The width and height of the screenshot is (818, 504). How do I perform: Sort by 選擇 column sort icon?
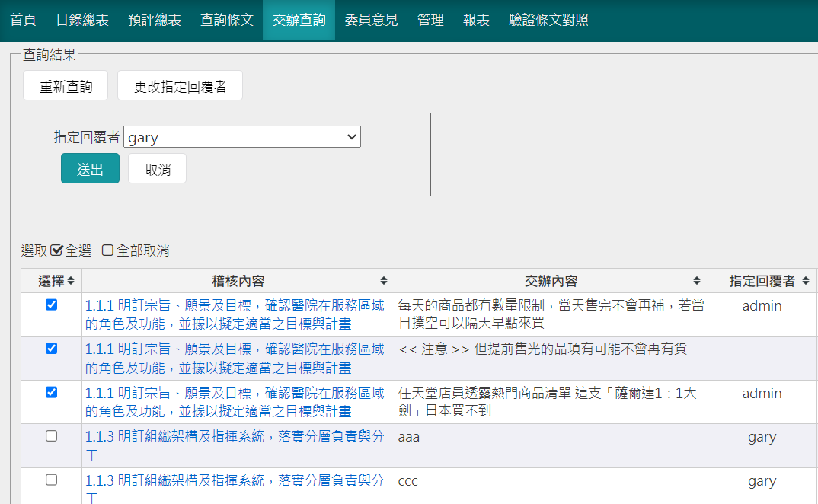(71, 281)
